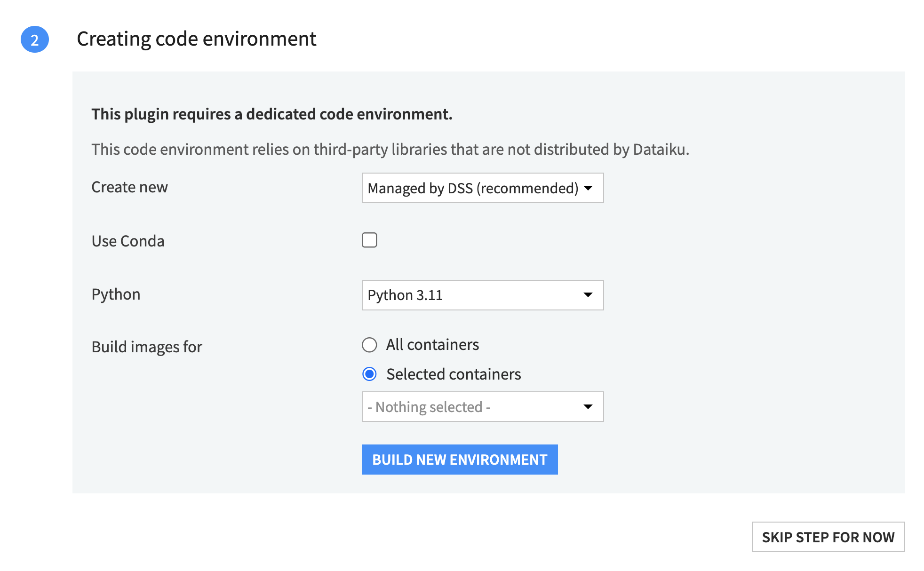This screenshot has height=571, width=924.
Task: Click the Use Conda label
Action: point(128,241)
